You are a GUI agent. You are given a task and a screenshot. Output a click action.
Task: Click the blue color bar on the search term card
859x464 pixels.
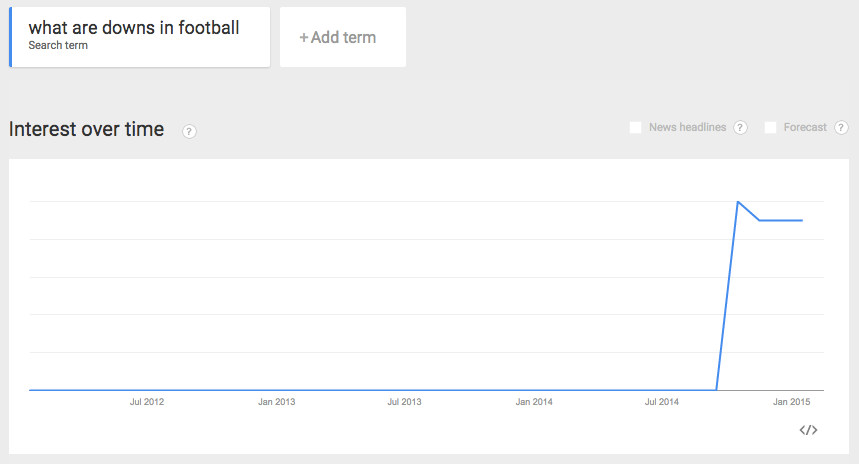[10, 38]
